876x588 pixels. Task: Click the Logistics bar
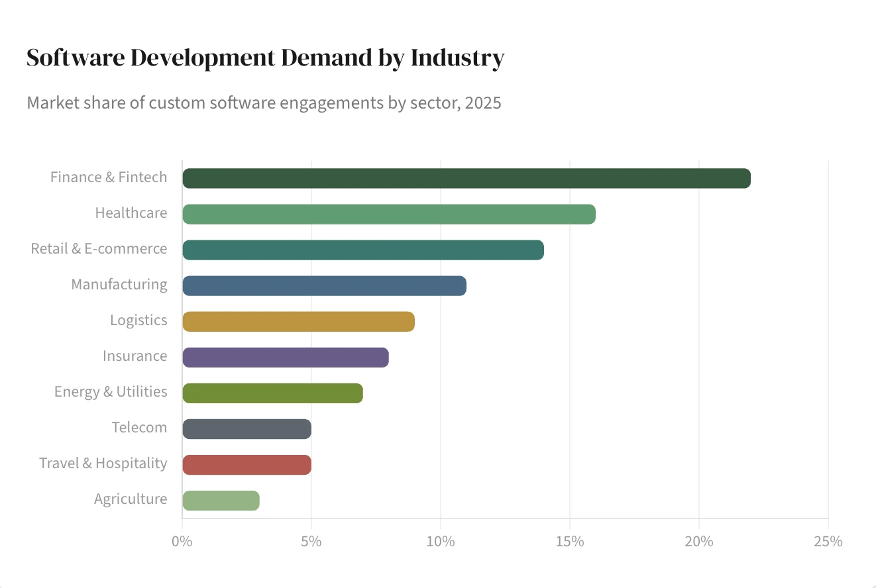pos(298,321)
